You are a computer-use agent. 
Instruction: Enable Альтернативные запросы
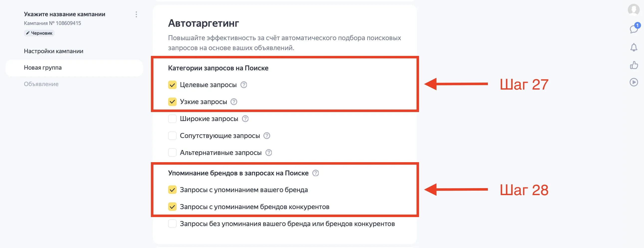click(172, 152)
